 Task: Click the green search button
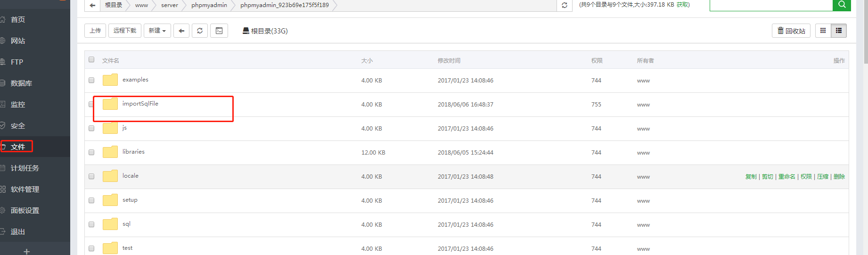(842, 5)
